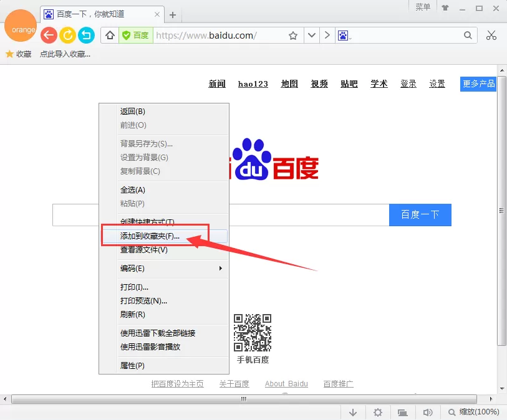Choose 打印预览(N)... menu item
The height and width of the screenshot is (420, 507).
pos(164,301)
